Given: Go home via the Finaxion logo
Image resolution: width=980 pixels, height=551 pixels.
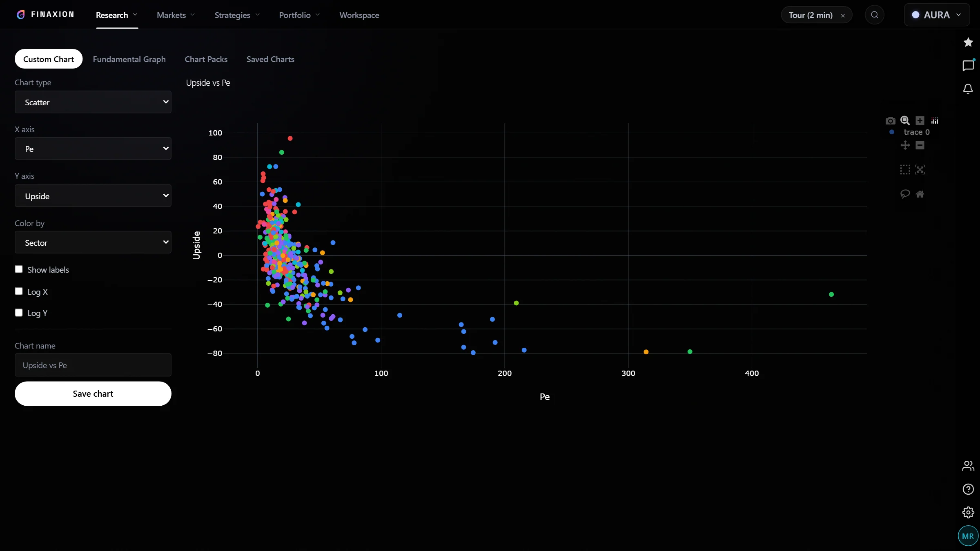Looking at the screenshot, I should point(45,15).
